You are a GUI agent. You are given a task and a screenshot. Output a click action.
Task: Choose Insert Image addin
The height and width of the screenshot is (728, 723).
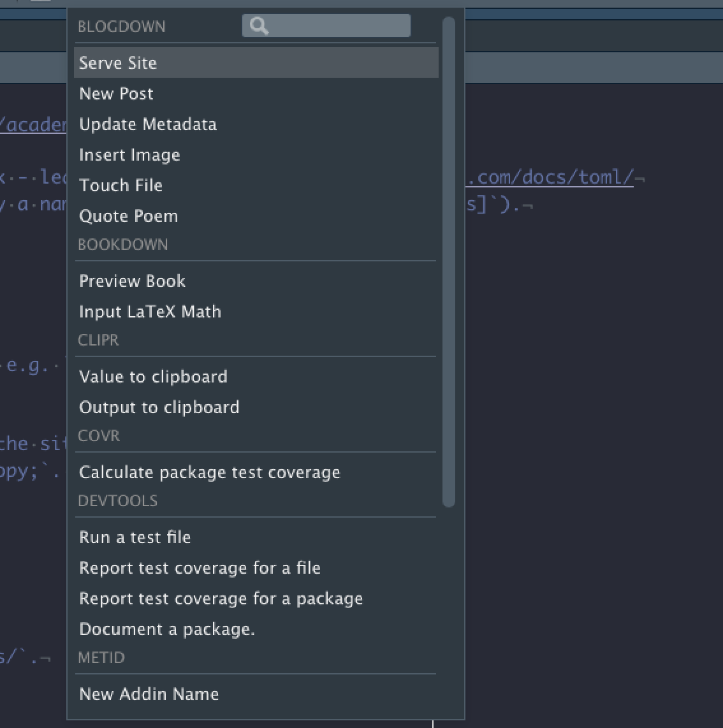tap(129, 155)
